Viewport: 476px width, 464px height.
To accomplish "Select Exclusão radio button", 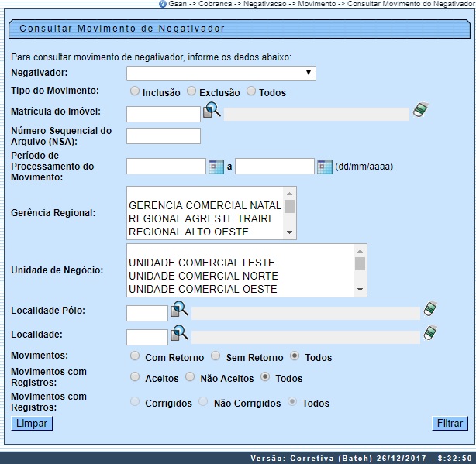I will 192,91.
